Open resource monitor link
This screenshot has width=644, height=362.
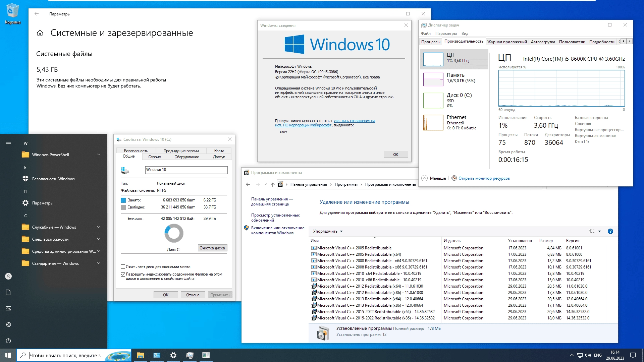coord(484,178)
